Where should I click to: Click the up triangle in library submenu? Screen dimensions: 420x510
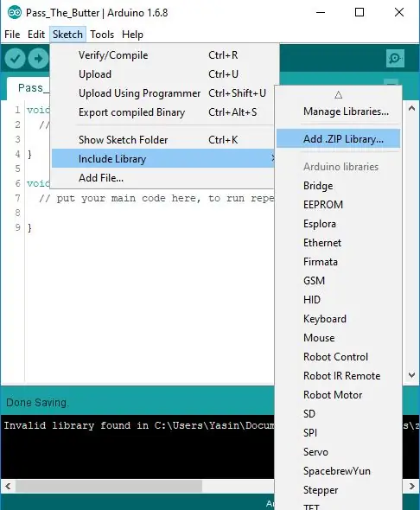(x=338, y=94)
